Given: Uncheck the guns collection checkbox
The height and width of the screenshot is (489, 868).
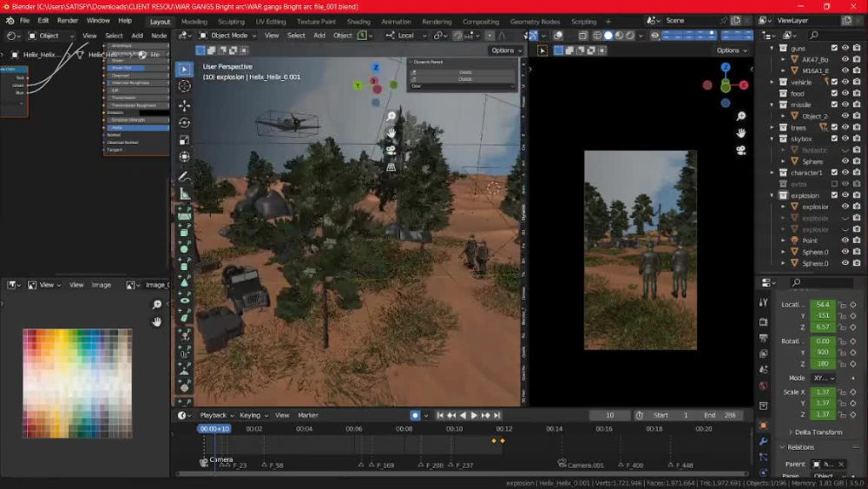Looking at the screenshot, I should (x=834, y=48).
